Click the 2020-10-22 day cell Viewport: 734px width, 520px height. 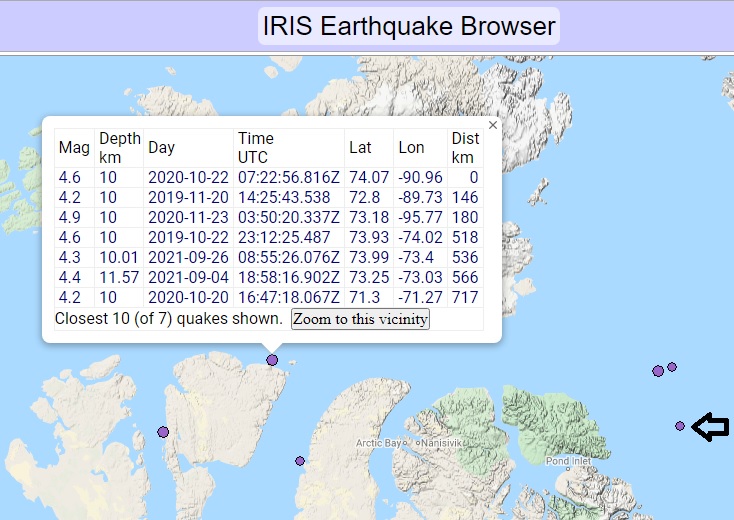pos(188,177)
